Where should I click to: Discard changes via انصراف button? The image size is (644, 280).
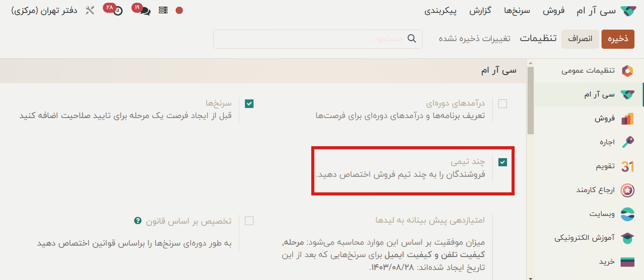click(580, 39)
